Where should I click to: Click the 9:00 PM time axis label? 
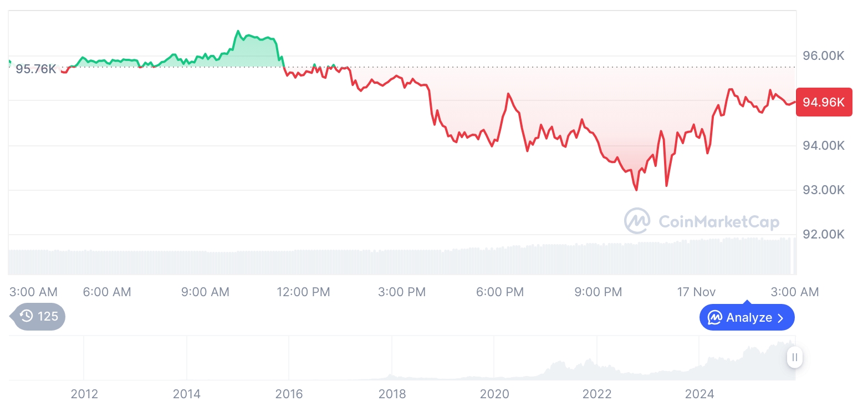[598, 292]
